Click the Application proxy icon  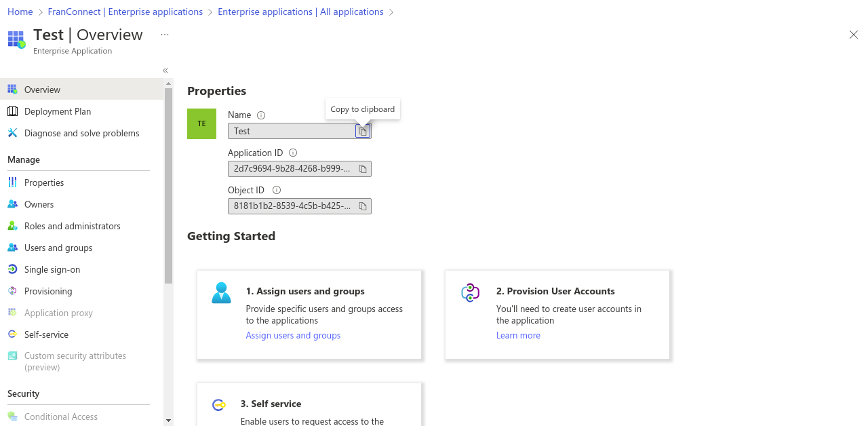point(12,313)
